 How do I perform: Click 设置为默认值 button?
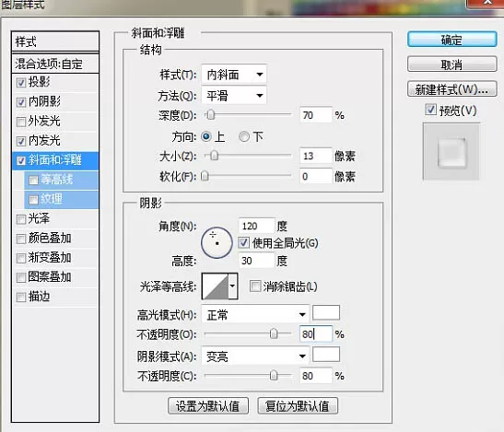[208, 406]
